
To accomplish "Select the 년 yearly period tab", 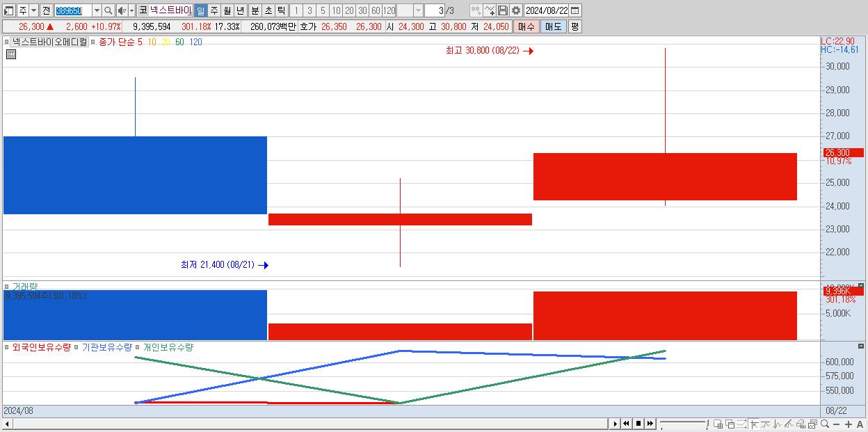I will (240, 10).
